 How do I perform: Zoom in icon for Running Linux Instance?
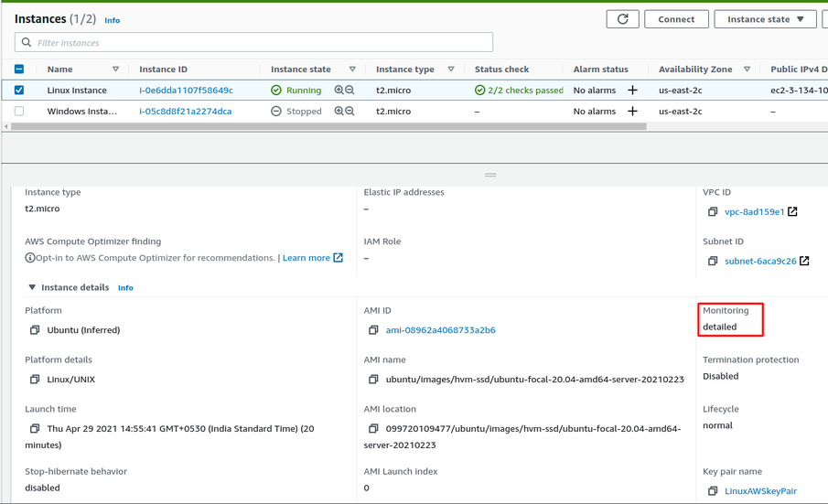click(339, 91)
